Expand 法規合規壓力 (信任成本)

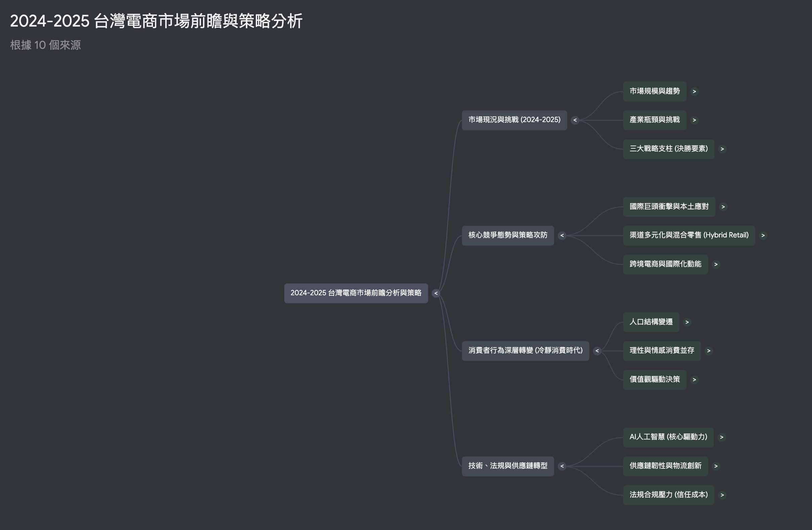(x=722, y=495)
